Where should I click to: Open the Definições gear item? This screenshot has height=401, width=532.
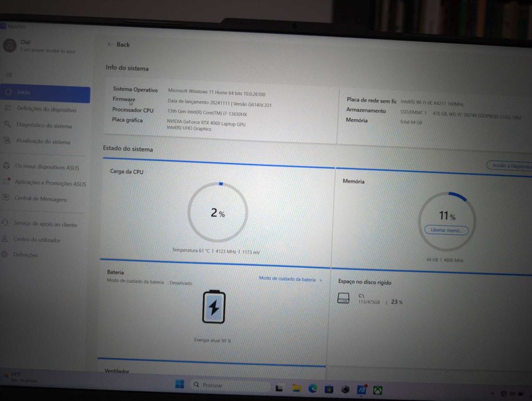pyautogui.click(x=21, y=254)
